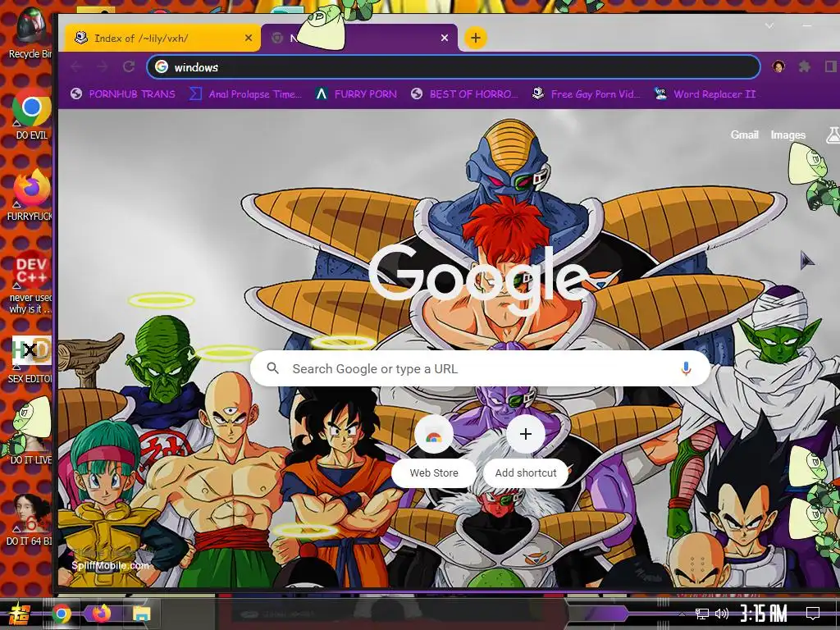
Task: Close the active New Tab tab
Action: tap(444, 38)
